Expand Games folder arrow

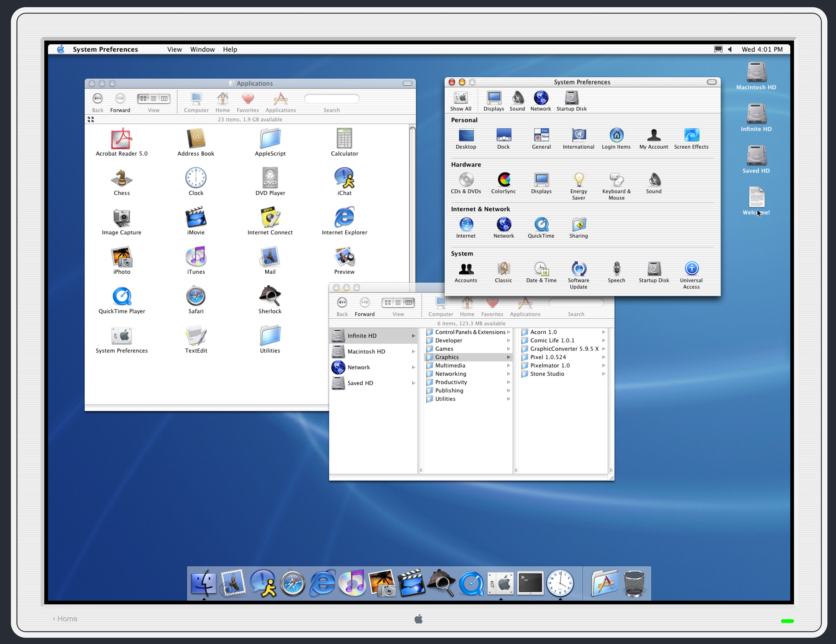pos(509,349)
